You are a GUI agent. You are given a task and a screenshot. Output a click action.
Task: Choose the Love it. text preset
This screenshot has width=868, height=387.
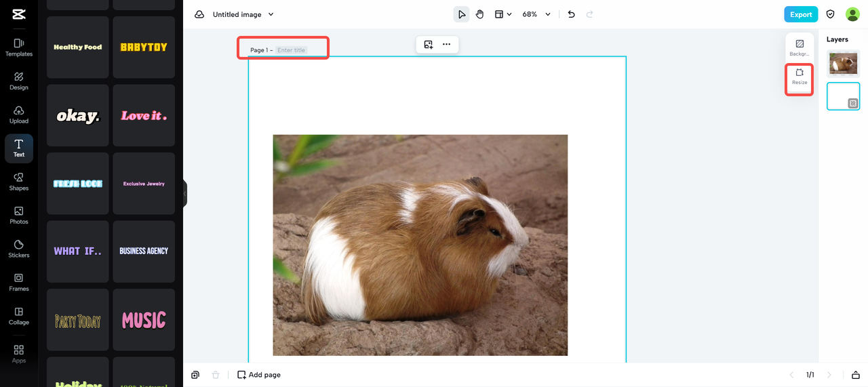coord(144,115)
